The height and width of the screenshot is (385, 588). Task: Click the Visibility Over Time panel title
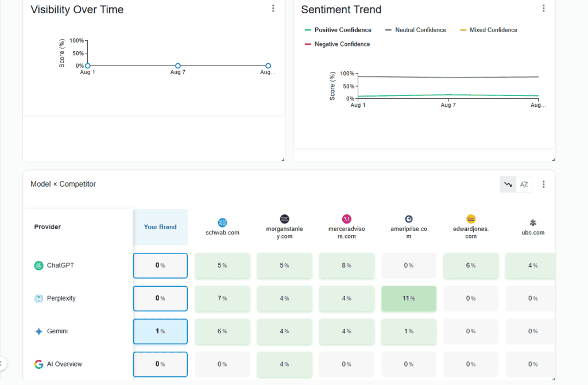point(77,10)
